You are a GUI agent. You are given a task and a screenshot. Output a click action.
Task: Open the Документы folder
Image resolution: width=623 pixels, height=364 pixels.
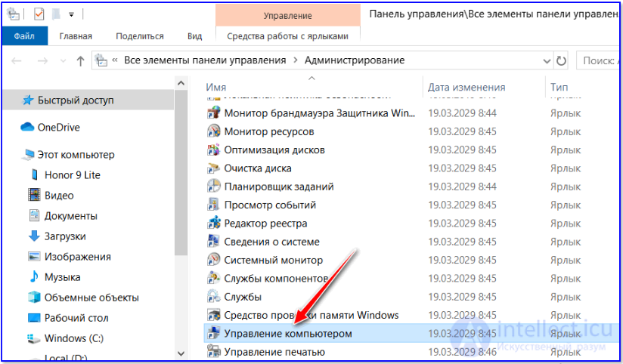click(71, 216)
